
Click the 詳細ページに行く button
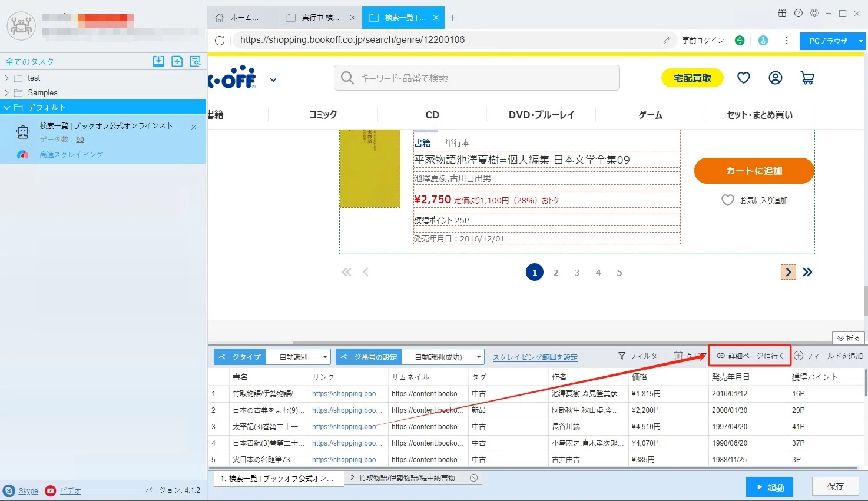click(x=750, y=356)
